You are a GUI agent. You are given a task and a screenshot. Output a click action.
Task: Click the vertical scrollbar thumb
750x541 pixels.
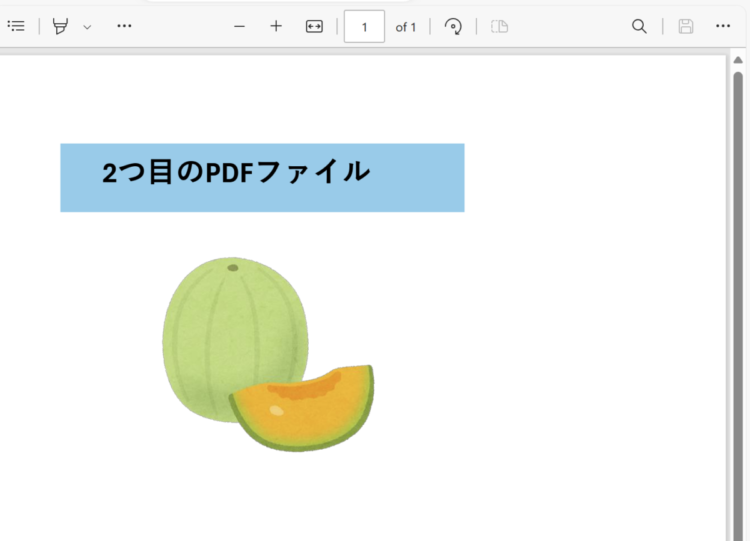[x=738, y=306]
